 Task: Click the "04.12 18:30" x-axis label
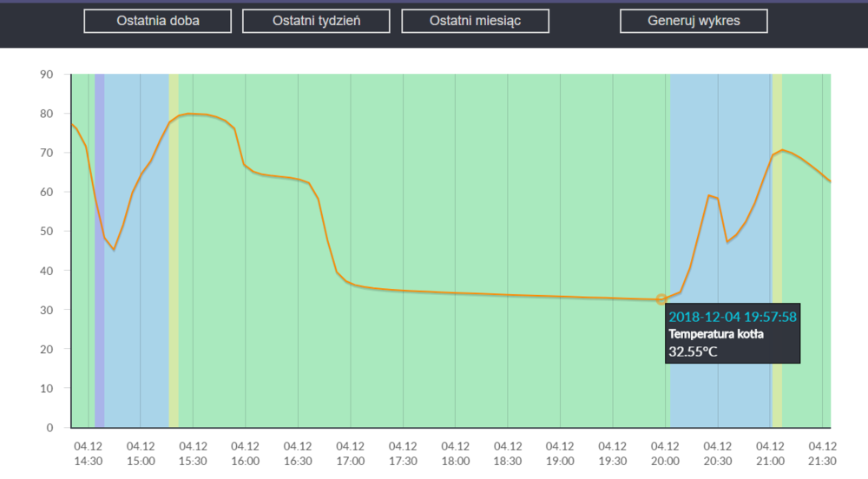click(x=508, y=454)
